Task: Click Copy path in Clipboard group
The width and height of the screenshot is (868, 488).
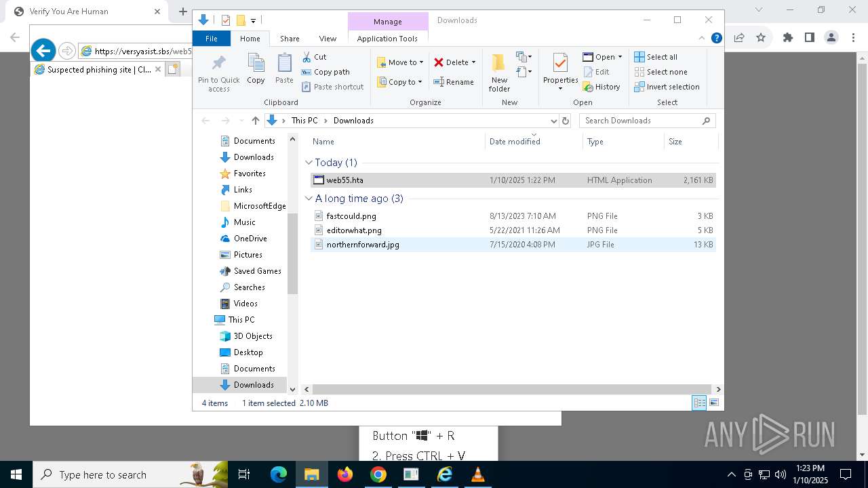Action: [325, 72]
